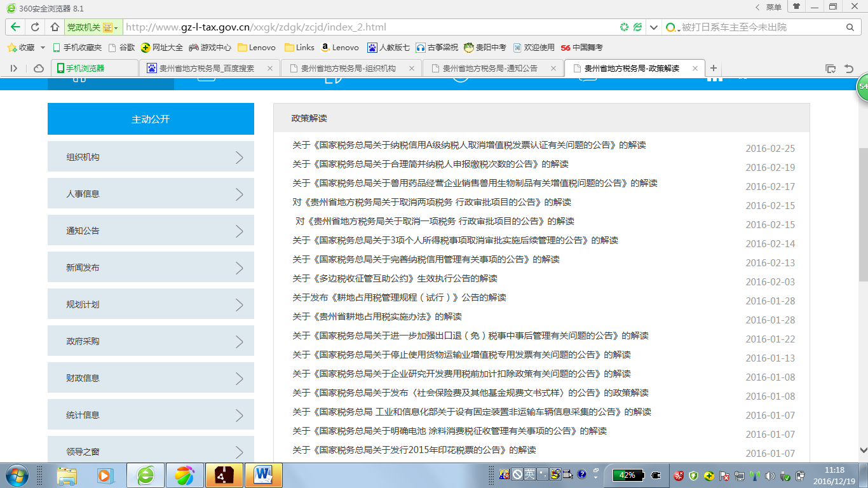
Task: Open the 政府采购 sidebar section
Action: pos(151,341)
